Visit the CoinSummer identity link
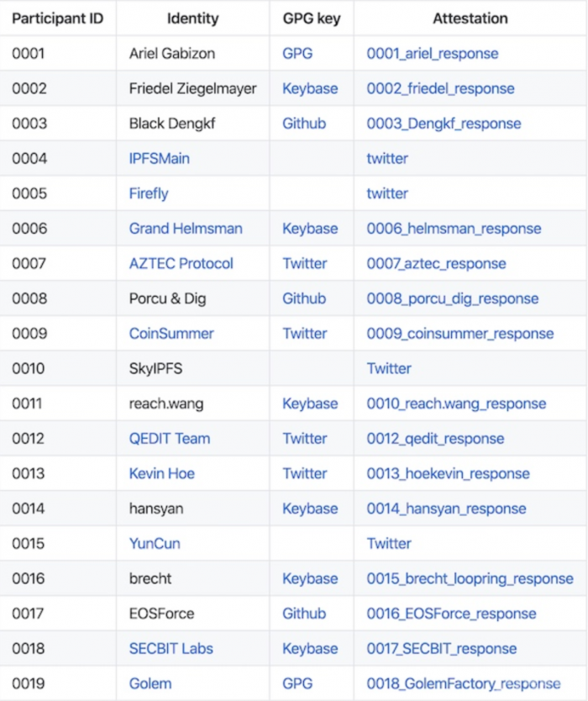The height and width of the screenshot is (701, 588). [171, 334]
